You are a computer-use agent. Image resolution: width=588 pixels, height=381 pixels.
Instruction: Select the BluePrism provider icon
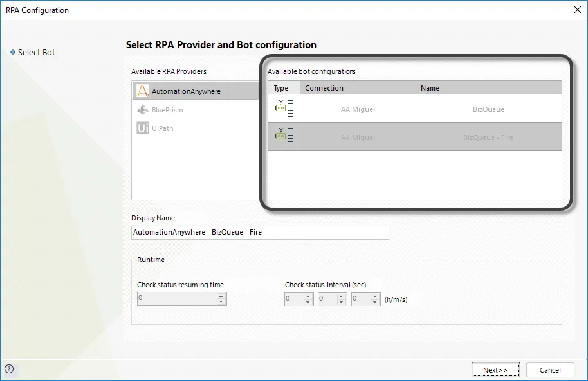(x=143, y=109)
